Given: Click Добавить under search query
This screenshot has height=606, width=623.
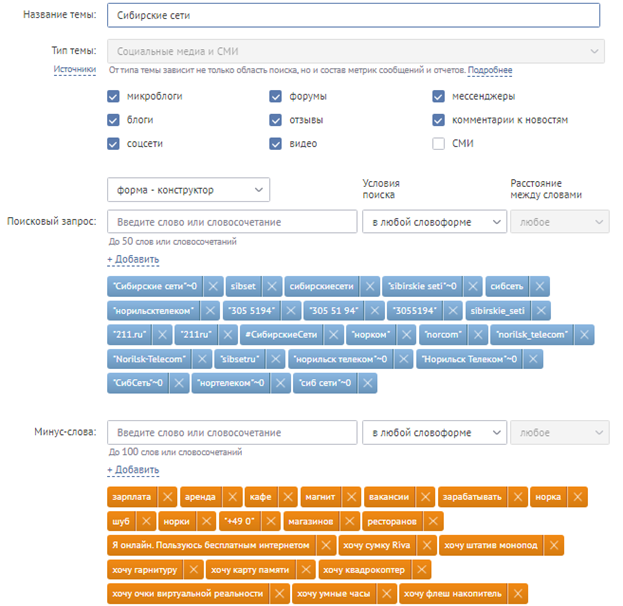Looking at the screenshot, I should [133, 259].
